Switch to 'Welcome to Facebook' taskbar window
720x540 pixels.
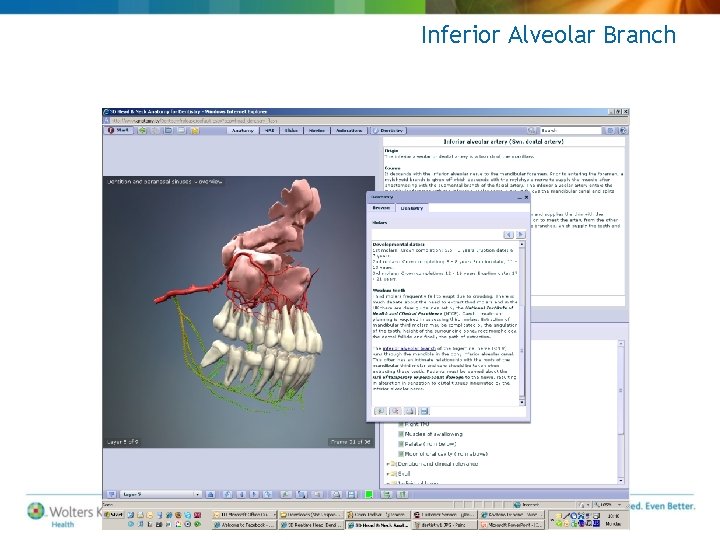(x=245, y=524)
